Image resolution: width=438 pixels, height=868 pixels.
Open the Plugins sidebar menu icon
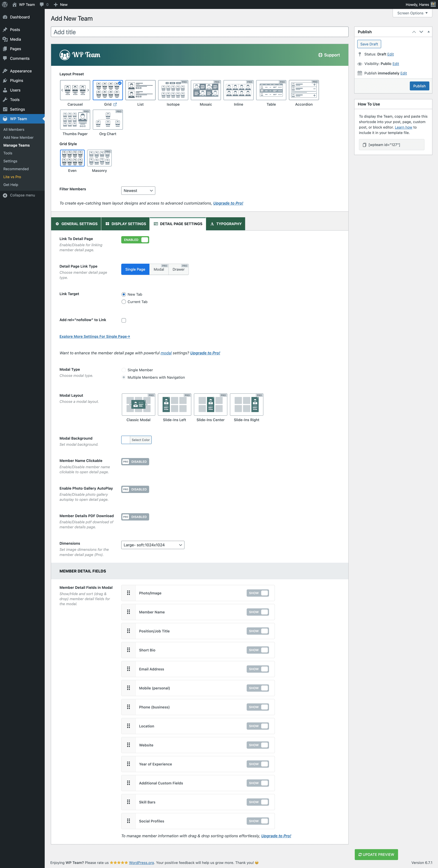pos(5,80)
